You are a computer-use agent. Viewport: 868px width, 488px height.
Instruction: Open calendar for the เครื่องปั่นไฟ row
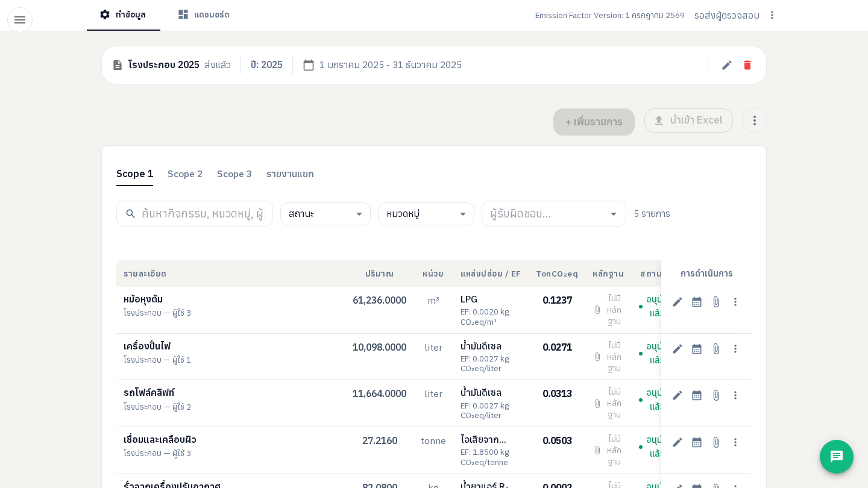point(697,349)
